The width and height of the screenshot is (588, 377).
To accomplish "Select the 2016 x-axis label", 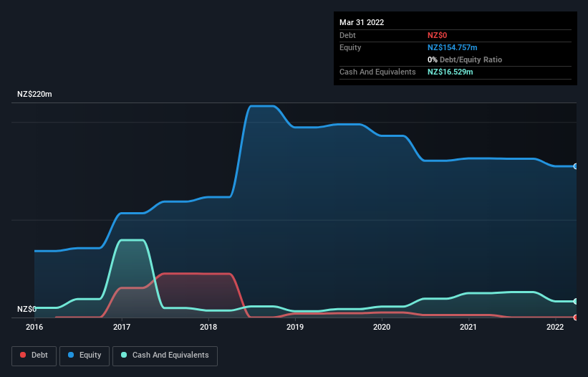I will click(x=34, y=327).
